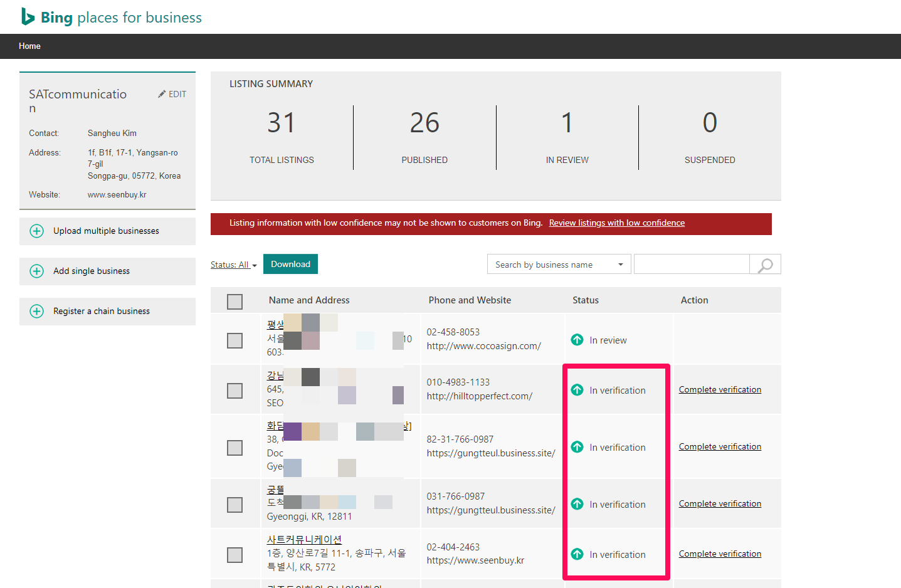Viewport: 901px width, 588px height.
Task: Click the LISTING SUMMARY heading
Action: (x=271, y=84)
